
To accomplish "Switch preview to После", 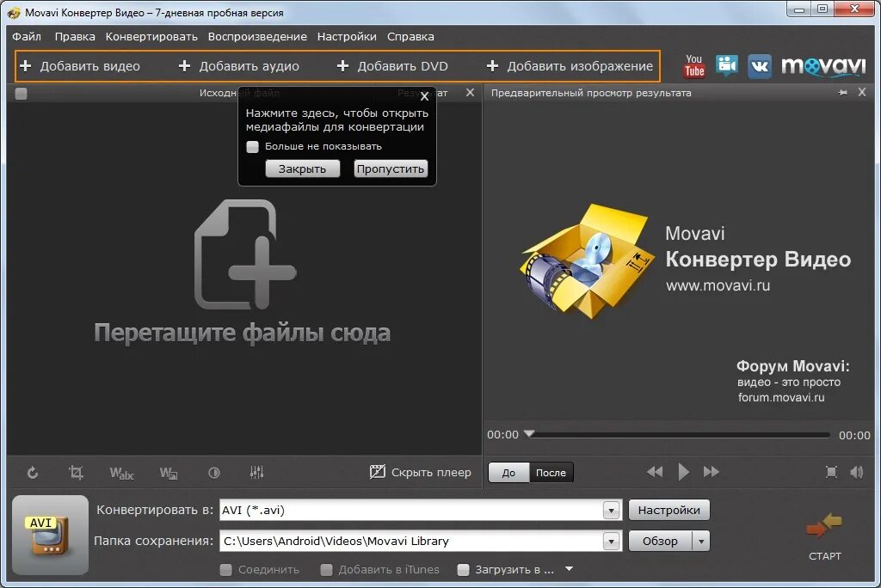I will click(551, 473).
